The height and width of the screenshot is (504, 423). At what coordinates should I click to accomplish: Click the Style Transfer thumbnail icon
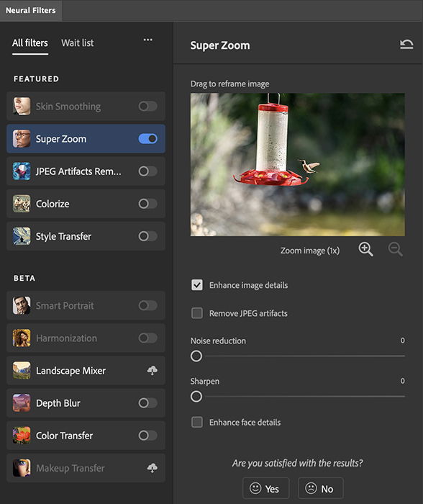click(22, 236)
